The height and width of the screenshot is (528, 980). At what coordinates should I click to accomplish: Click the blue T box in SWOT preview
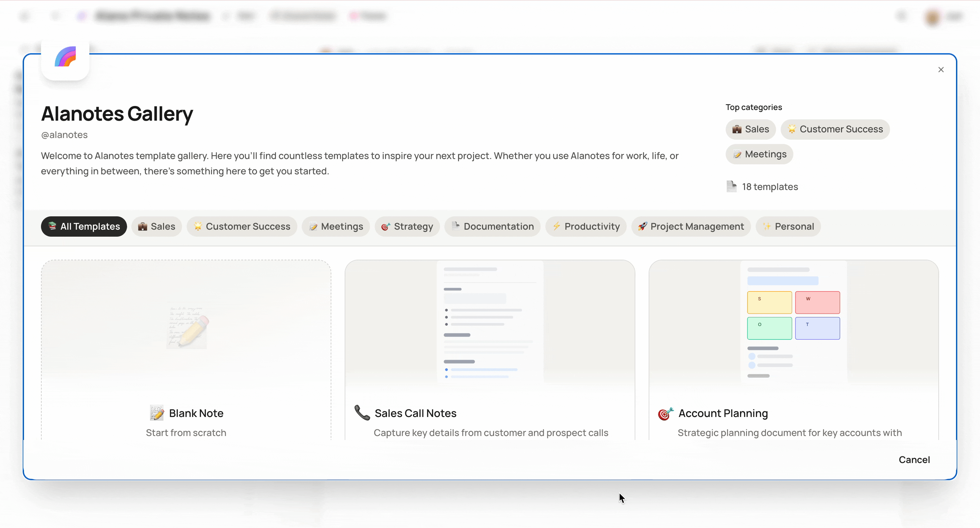pyautogui.click(x=817, y=328)
